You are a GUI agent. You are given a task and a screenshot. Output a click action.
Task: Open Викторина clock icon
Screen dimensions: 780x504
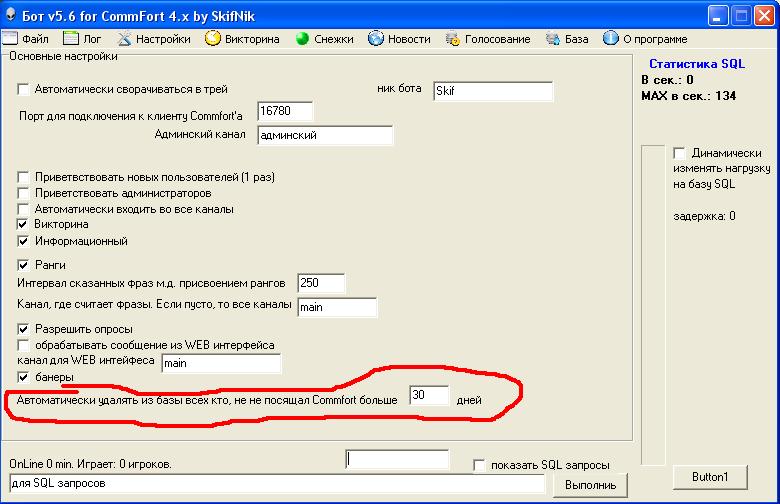point(212,38)
